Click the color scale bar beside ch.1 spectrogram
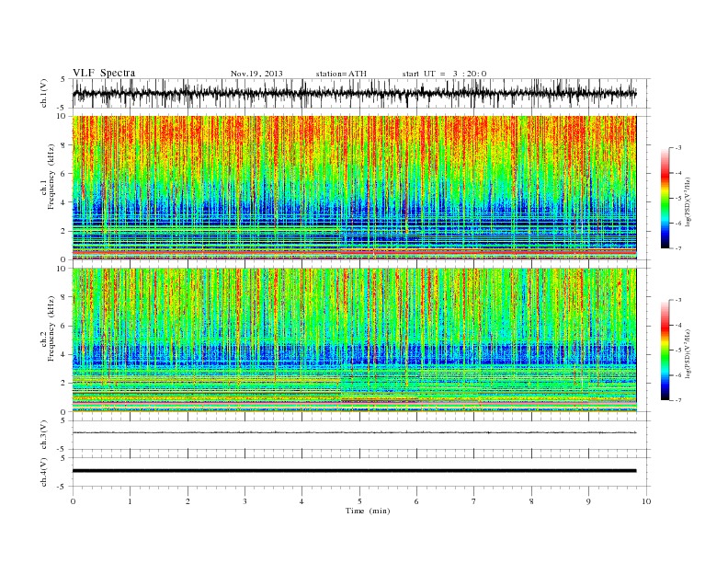 point(665,198)
